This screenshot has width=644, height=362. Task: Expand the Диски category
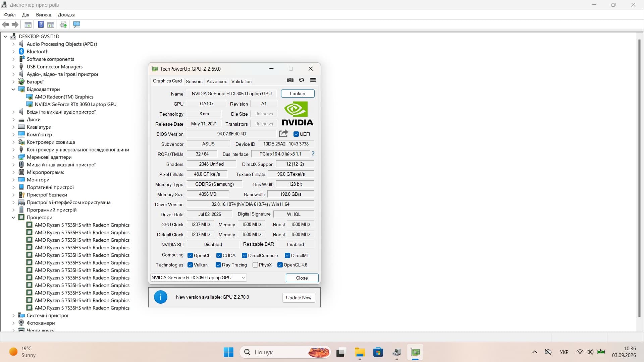pos(13,120)
